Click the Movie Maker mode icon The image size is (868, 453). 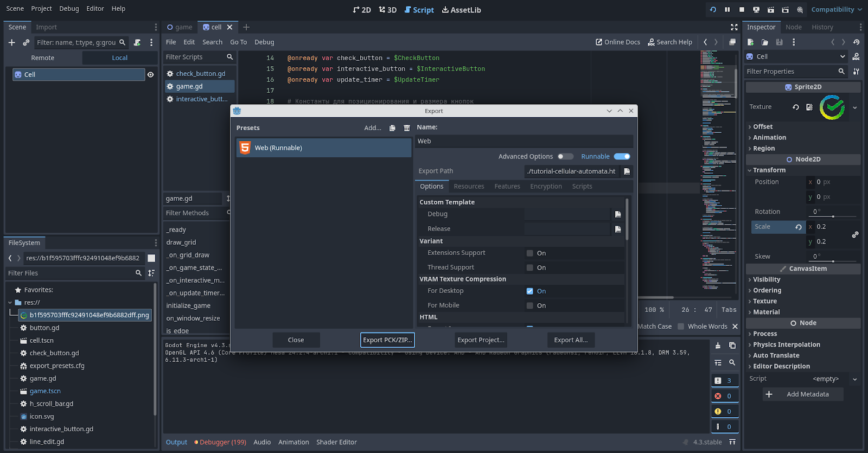pos(800,10)
